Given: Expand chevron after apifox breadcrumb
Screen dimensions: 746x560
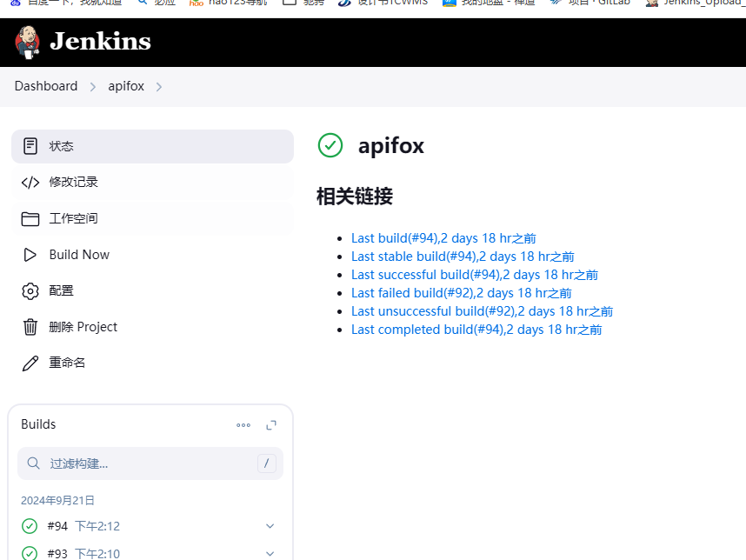Looking at the screenshot, I should 159,87.
